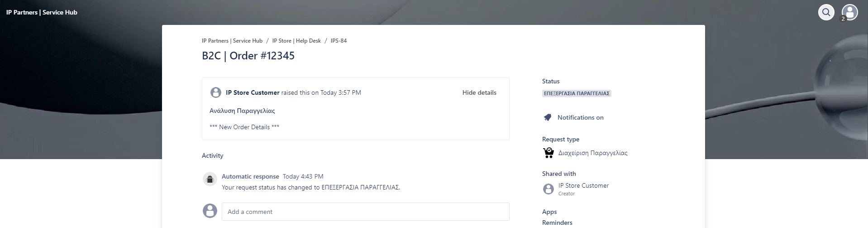This screenshot has height=228, width=868.
Task: Open the search icon in the header
Action: (x=826, y=12)
